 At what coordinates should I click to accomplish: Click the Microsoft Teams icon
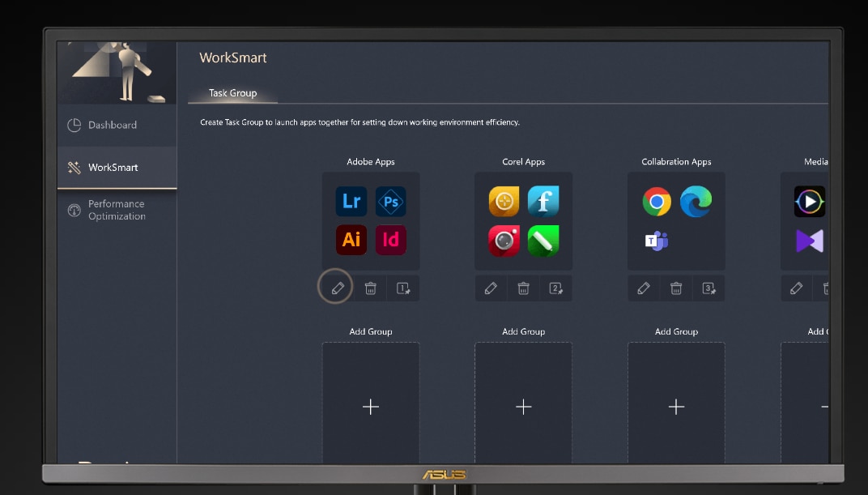coord(657,240)
